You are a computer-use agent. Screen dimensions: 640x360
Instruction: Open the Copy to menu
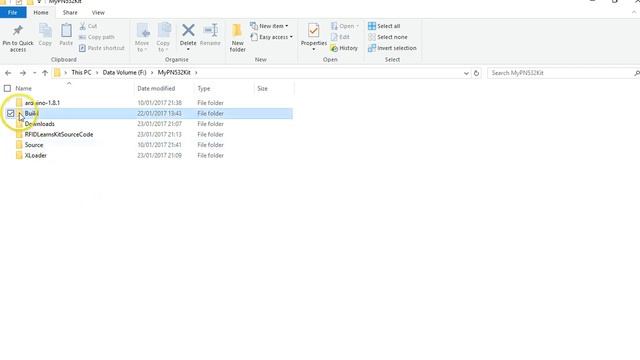pos(163,38)
